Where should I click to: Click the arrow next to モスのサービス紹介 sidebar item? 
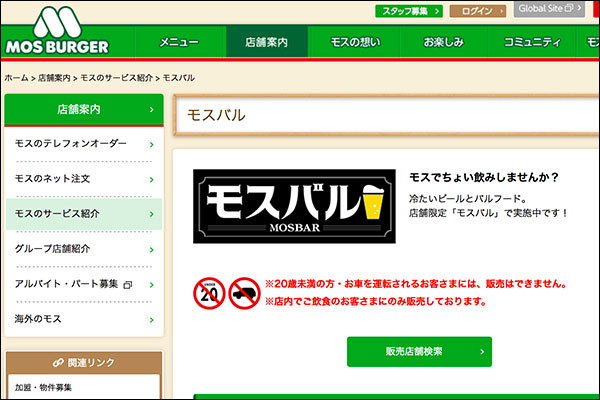tap(152, 214)
